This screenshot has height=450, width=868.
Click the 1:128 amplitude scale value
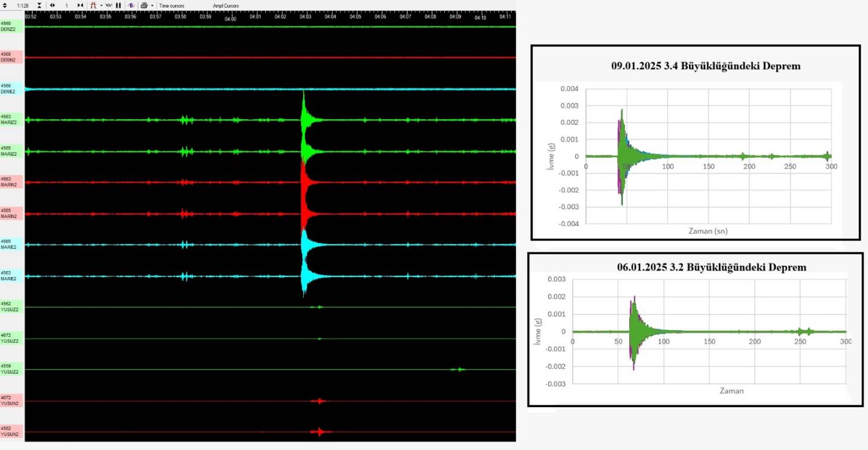pos(23,5)
